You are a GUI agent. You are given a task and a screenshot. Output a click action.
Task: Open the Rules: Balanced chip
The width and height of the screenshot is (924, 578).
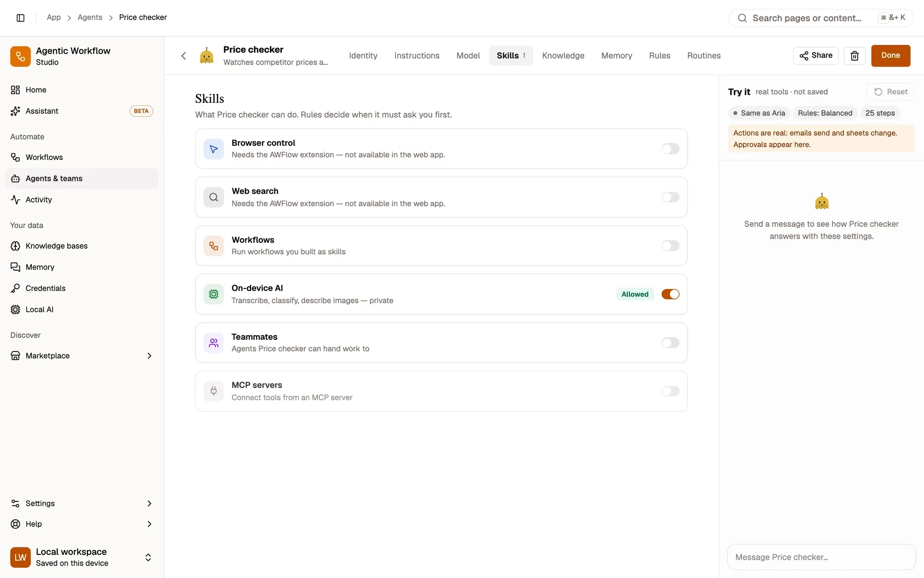pos(825,113)
